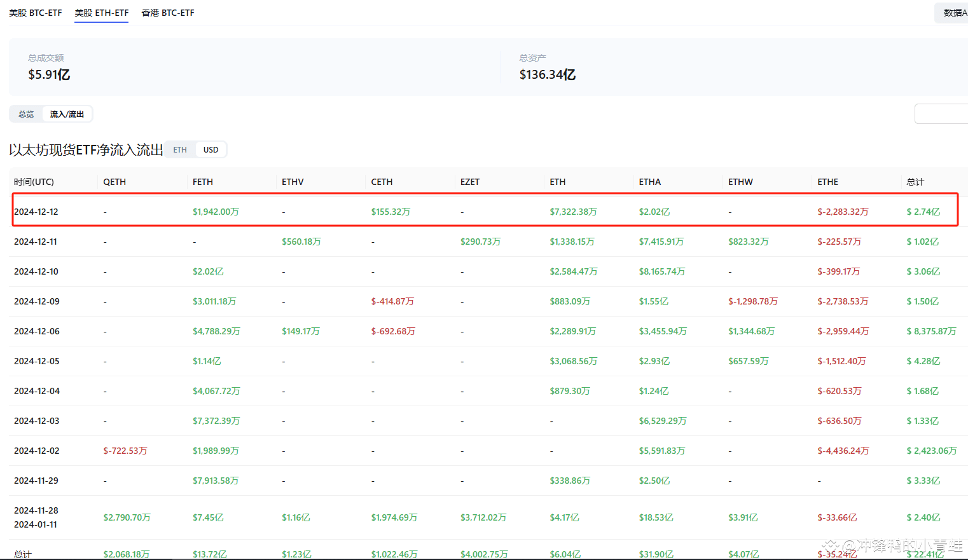968x560 pixels.
Task: Keep USD selected in the unit switcher
Action: coord(211,149)
